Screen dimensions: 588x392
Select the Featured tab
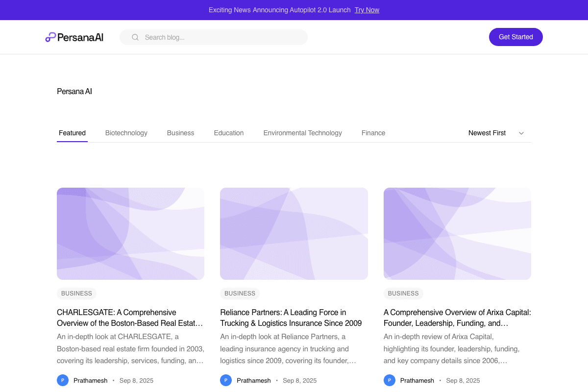[72, 133]
